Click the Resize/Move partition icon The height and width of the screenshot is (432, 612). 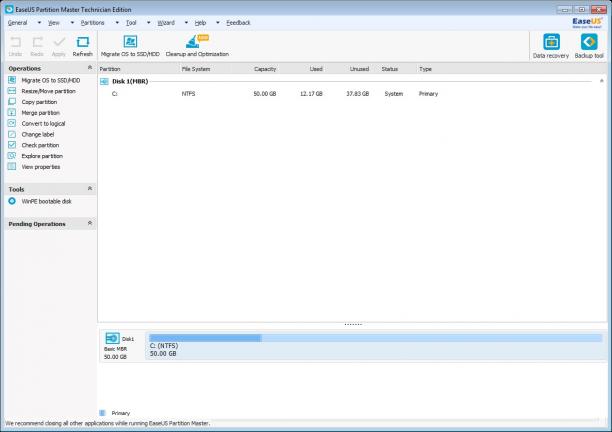(12, 91)
